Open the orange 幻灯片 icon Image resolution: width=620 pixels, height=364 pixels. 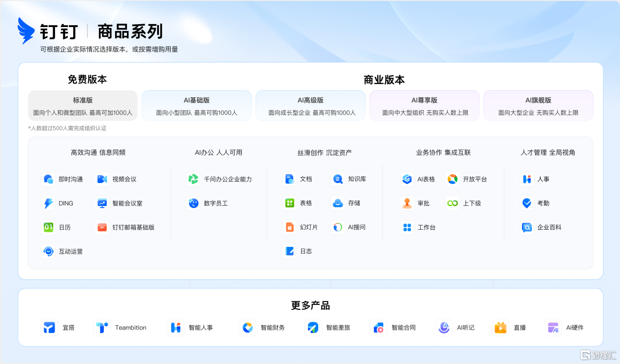point(289,227)
